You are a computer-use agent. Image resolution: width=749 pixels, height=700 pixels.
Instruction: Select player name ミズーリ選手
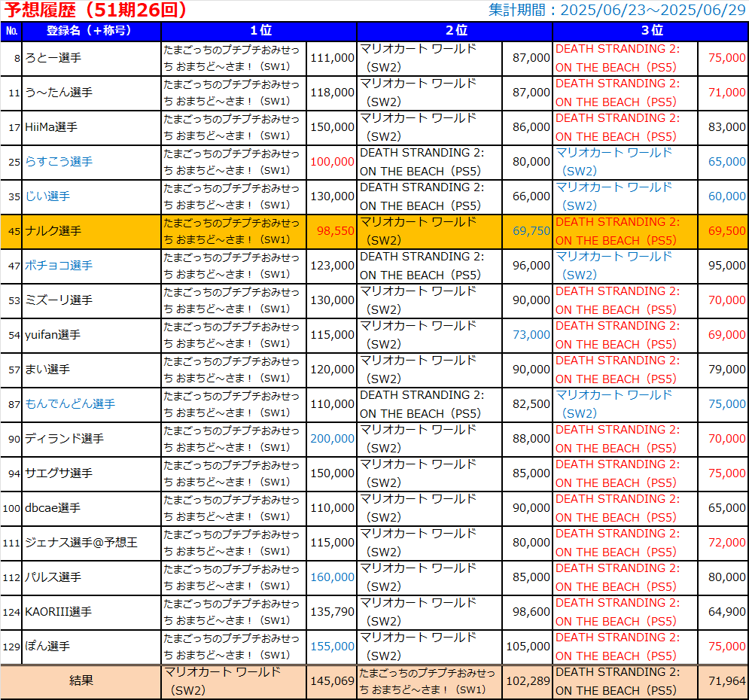click(x=58, y=300)
